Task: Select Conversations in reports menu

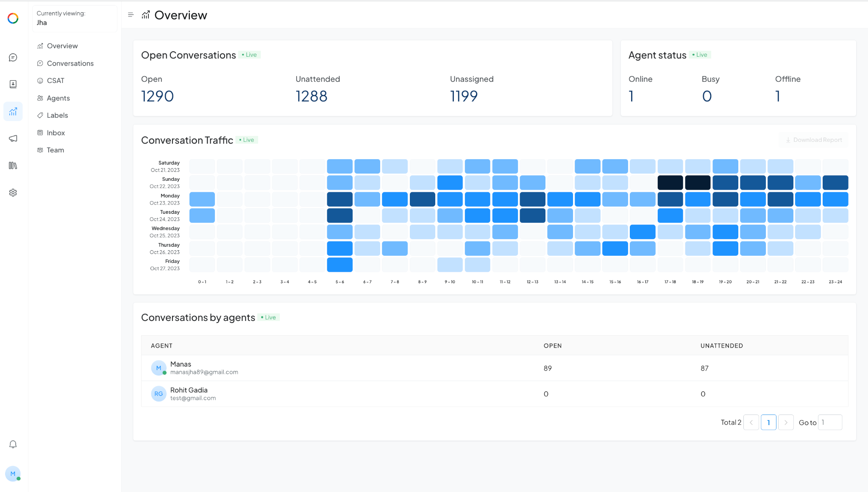Action: point(70,64)
